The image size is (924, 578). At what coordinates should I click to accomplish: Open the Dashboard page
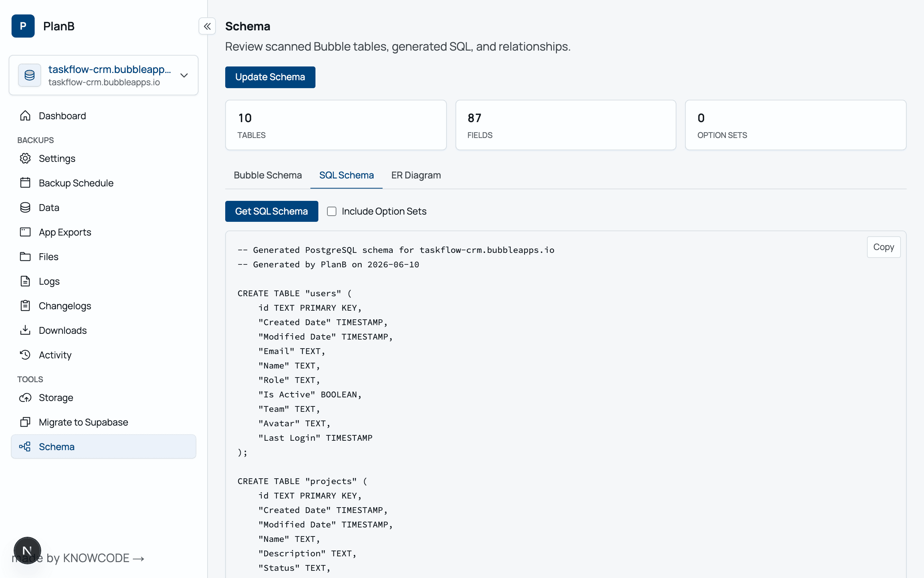point(104,116)
